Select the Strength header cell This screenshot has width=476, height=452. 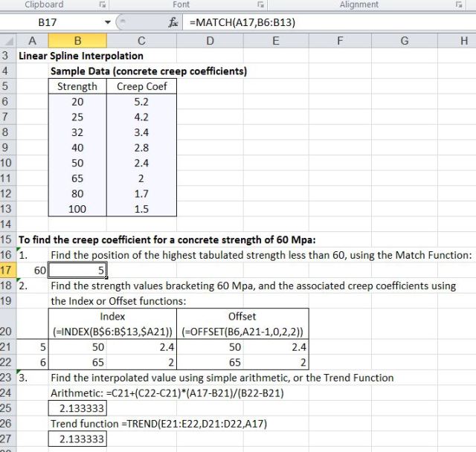(77, 86)
